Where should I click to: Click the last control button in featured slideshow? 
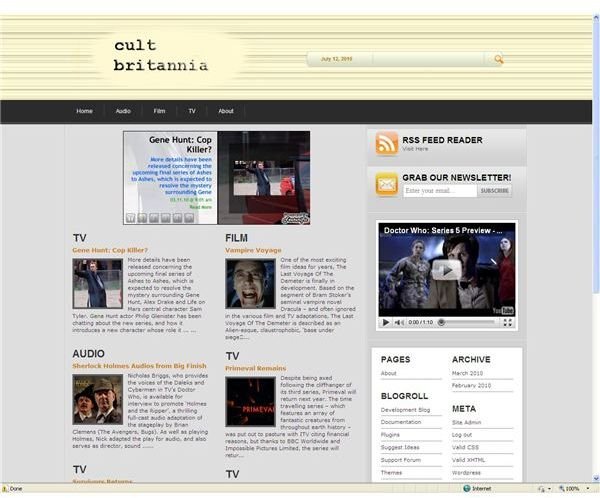[189, 218]
